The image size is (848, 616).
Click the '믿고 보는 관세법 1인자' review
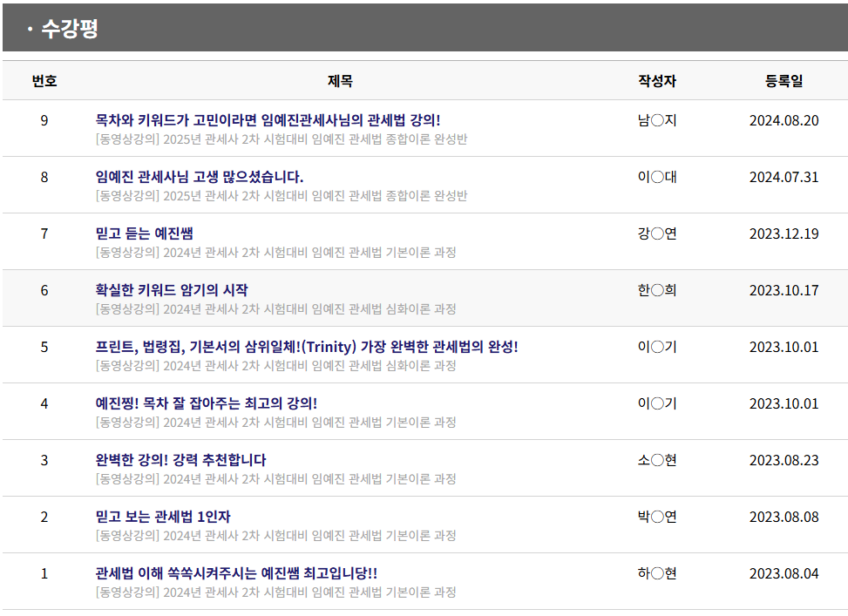pos(163,517)
